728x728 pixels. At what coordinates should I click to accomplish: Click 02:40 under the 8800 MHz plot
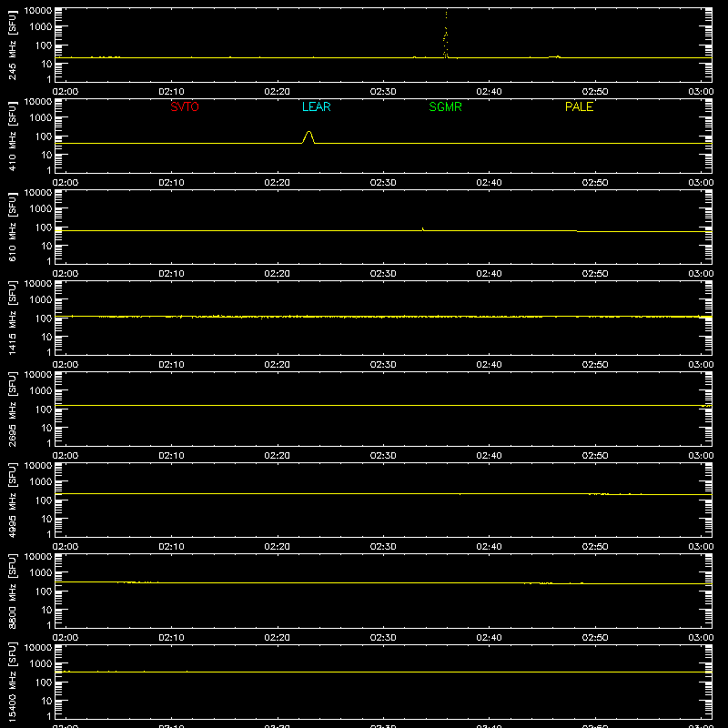pos(489,638)
